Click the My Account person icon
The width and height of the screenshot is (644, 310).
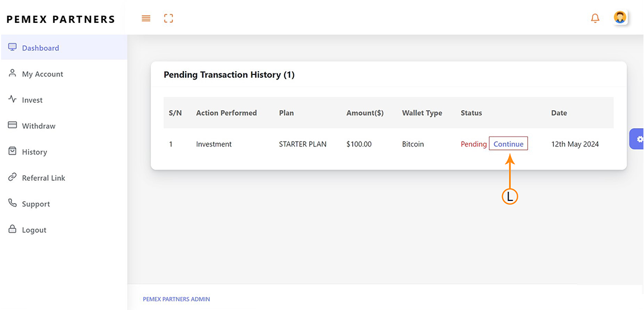[x=12, y=73]
